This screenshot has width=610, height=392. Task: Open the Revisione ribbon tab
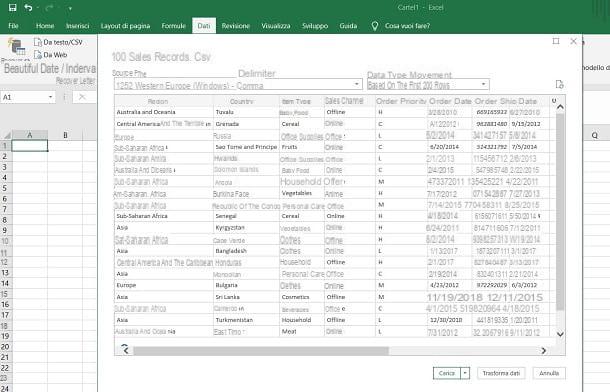[236, 26]
